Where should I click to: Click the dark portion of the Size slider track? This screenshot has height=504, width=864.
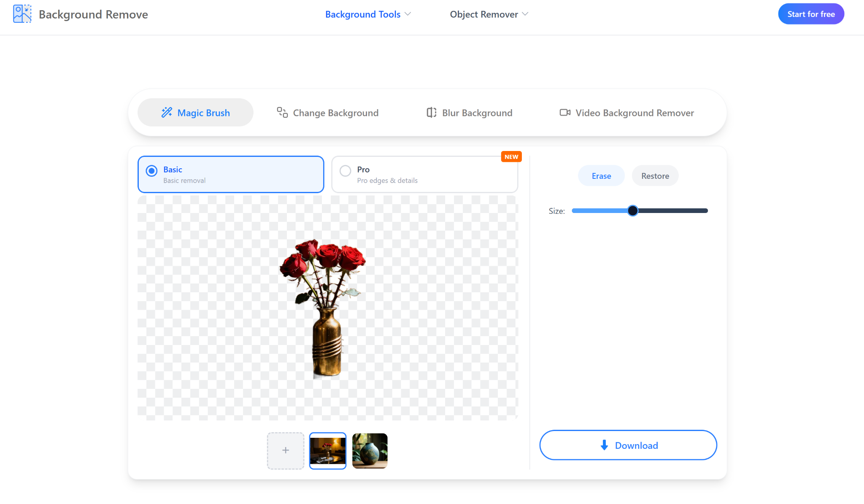(673, 210)
